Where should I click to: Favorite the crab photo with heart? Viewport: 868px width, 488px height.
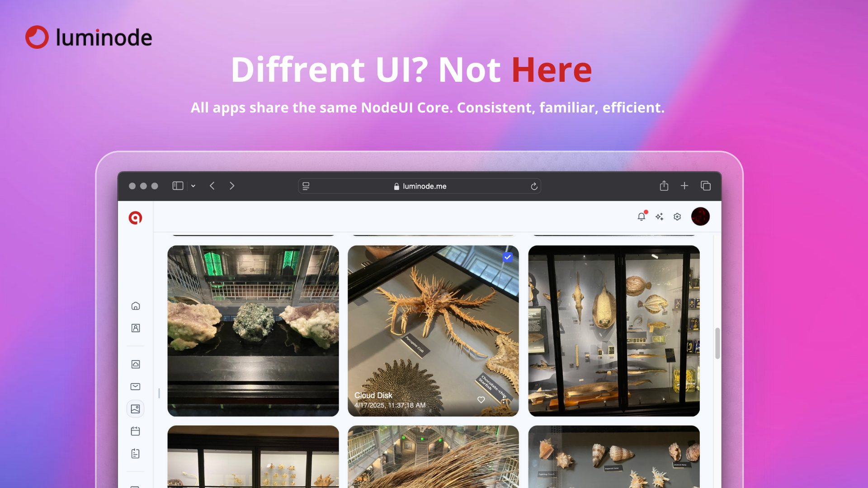click(x=481, y=400)
